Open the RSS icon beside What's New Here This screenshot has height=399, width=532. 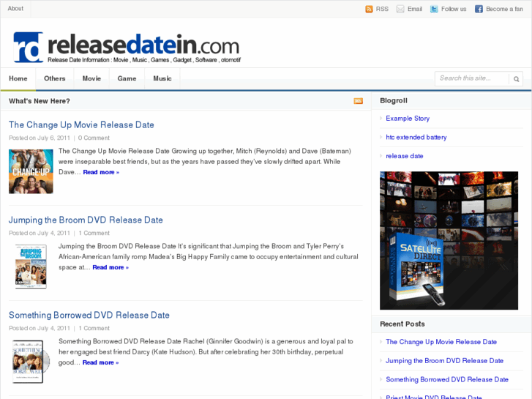click(359, 101)
